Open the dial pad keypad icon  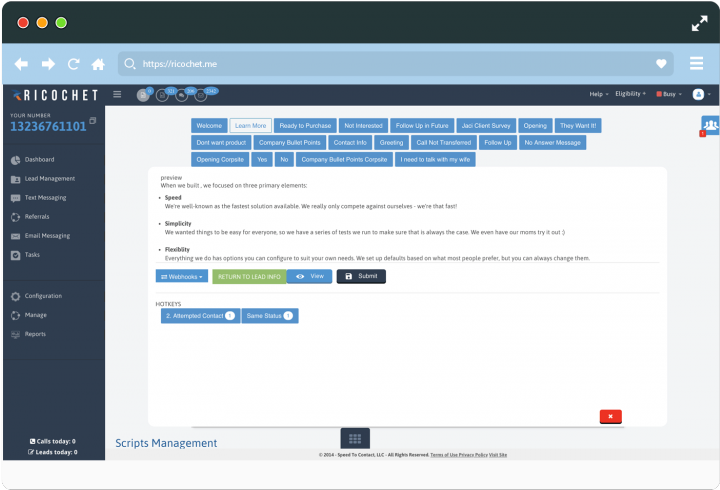pos(355,438)
